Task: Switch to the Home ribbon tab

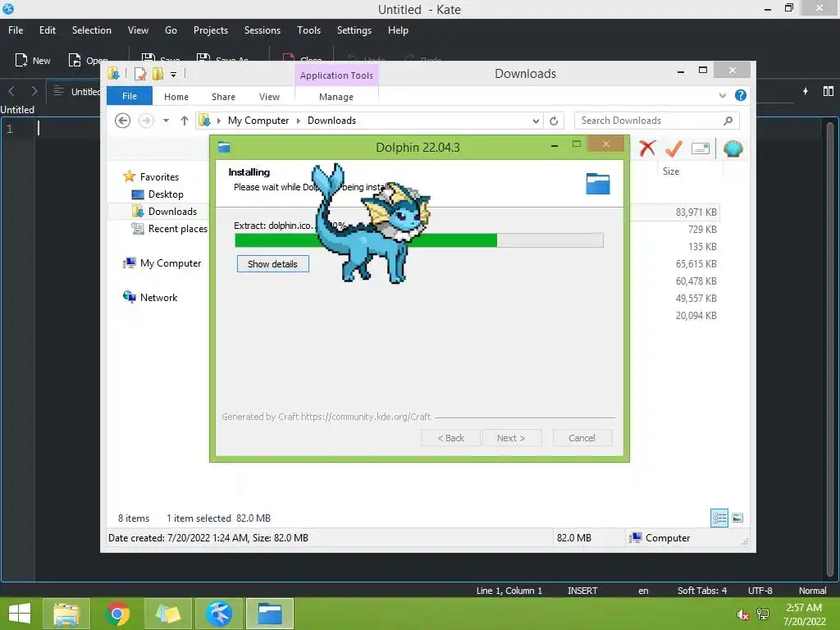Action: [176, 97]
